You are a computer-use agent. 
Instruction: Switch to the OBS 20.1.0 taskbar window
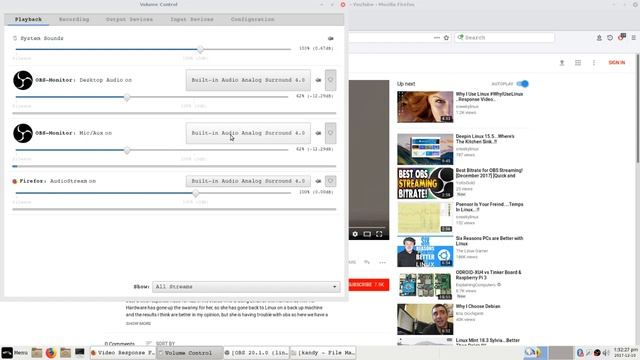[x=256, y=353]
